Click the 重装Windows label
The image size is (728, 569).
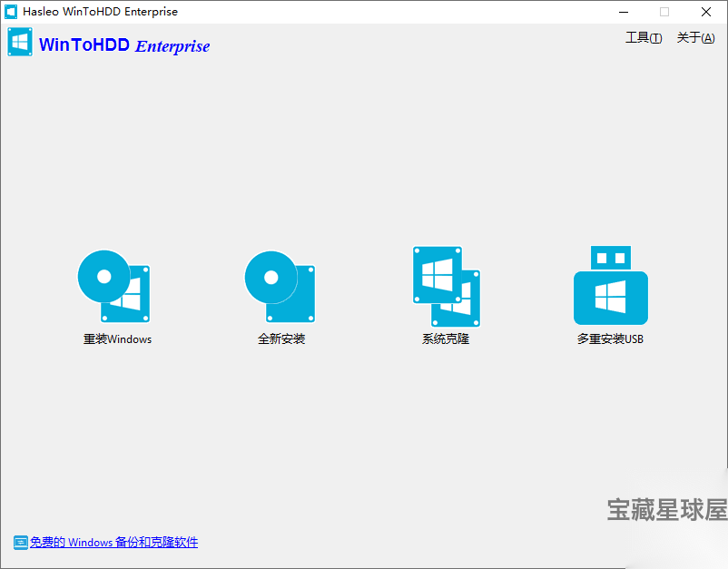tap(117, 339)
